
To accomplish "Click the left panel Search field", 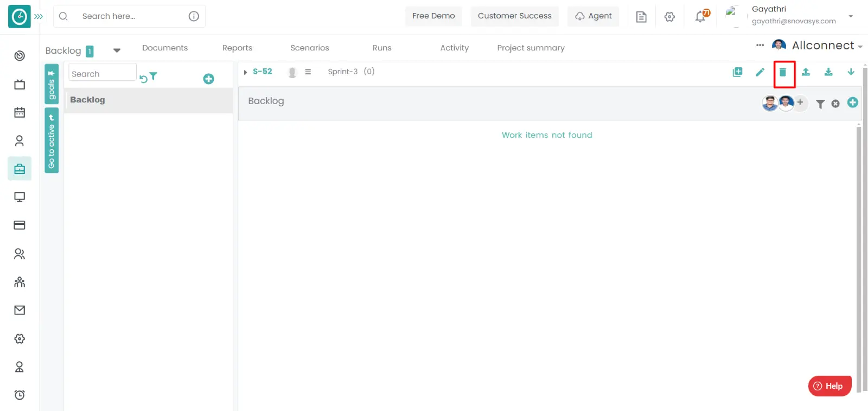I will click(x=102, y=74).
